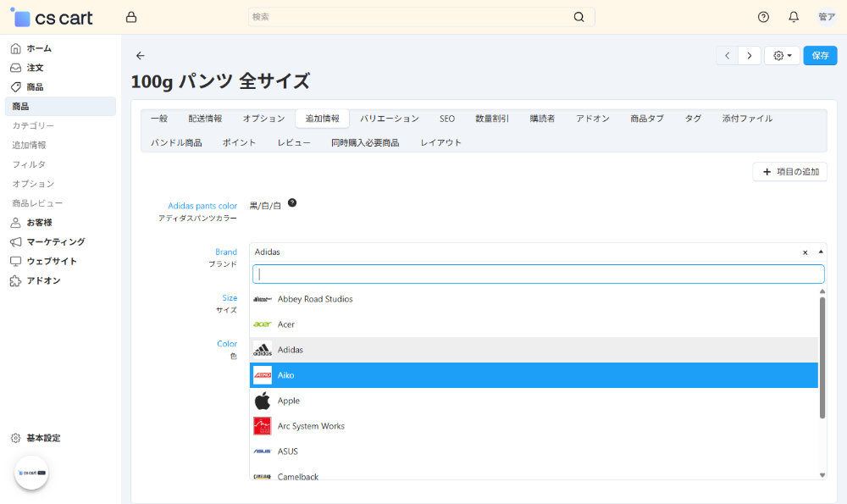Open the ウェブサイト sidebar section
The image size is (847, 504).
pos(14,261)
